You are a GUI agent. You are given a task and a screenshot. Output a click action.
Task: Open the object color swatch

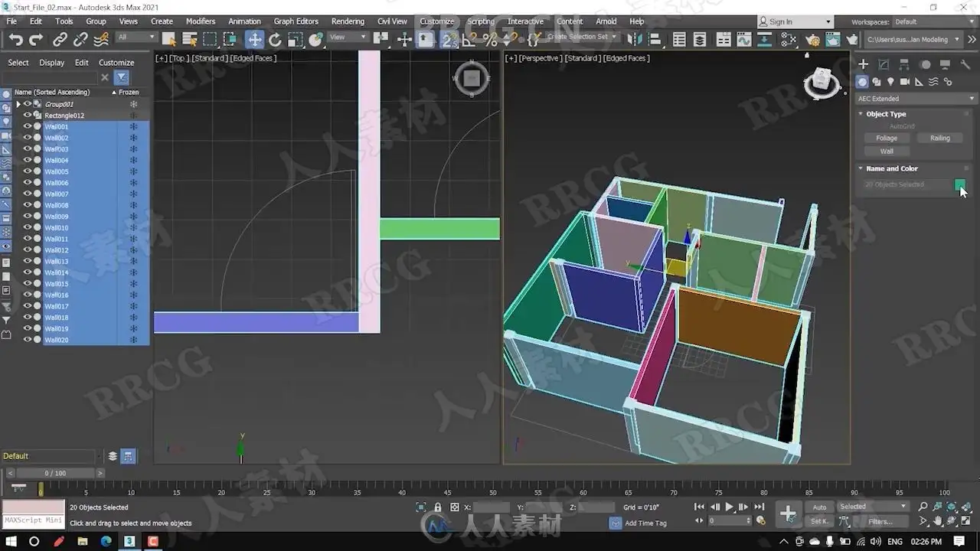click(960, 184)
